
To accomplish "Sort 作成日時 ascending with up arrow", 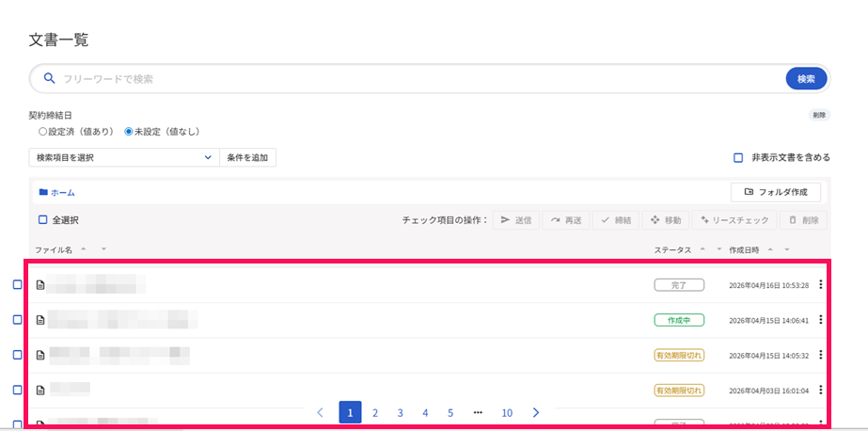I will [x=770, y=249].
